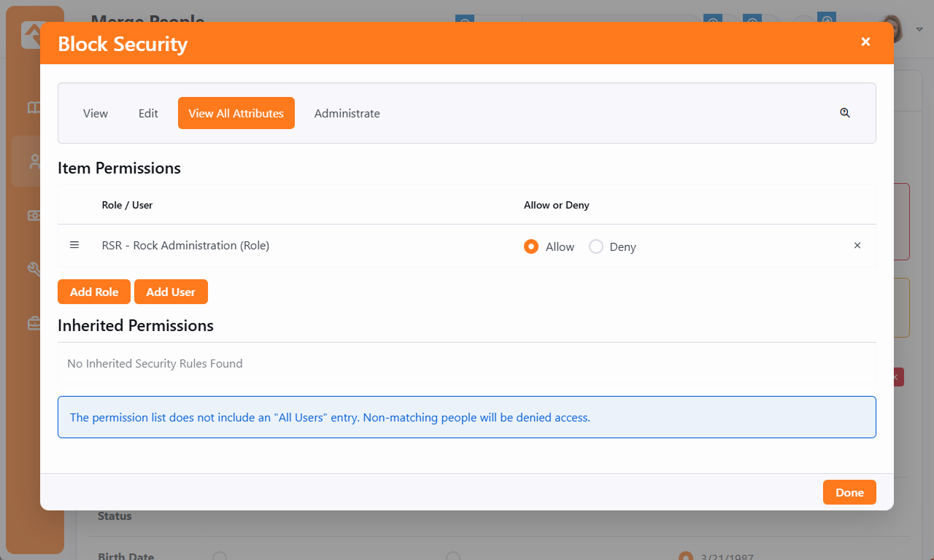Viewport: 934px width, 560px height.
Task: Open the People icon in left sidebar
Action: [34, 162]
